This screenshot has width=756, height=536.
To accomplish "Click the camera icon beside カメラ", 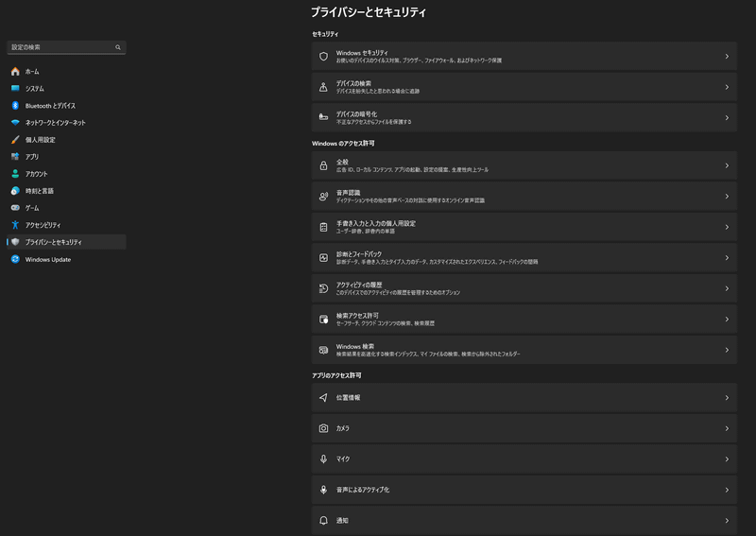I will (323, 428).
